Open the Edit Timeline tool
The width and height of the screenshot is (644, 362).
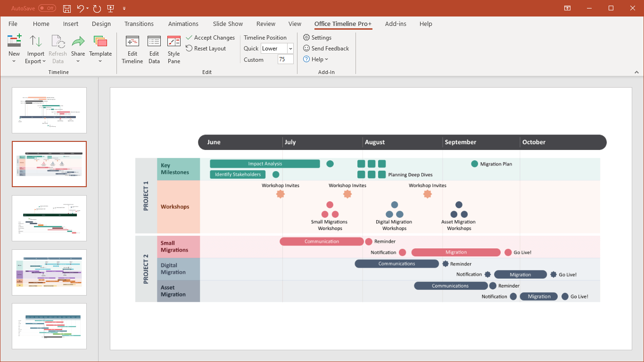click(x=132, y=49)
